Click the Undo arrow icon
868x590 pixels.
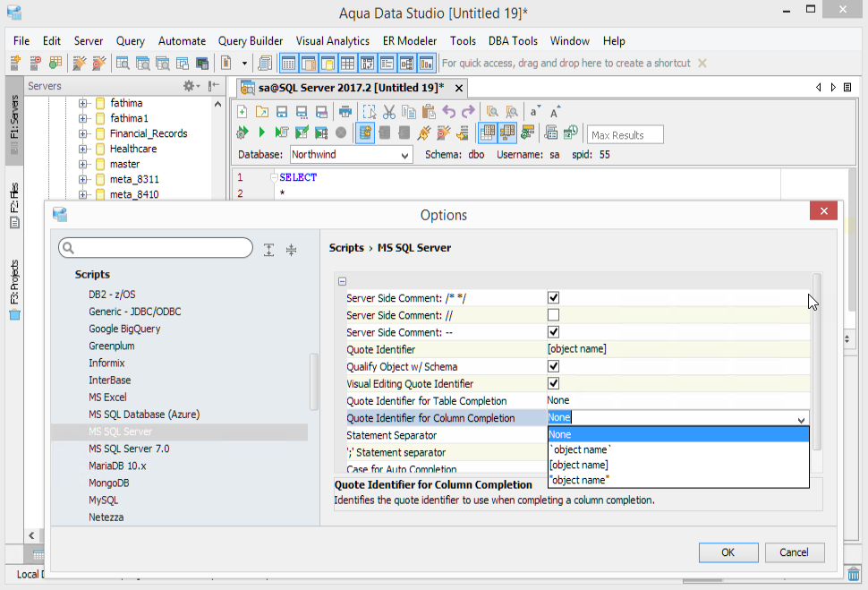[449, 112]
